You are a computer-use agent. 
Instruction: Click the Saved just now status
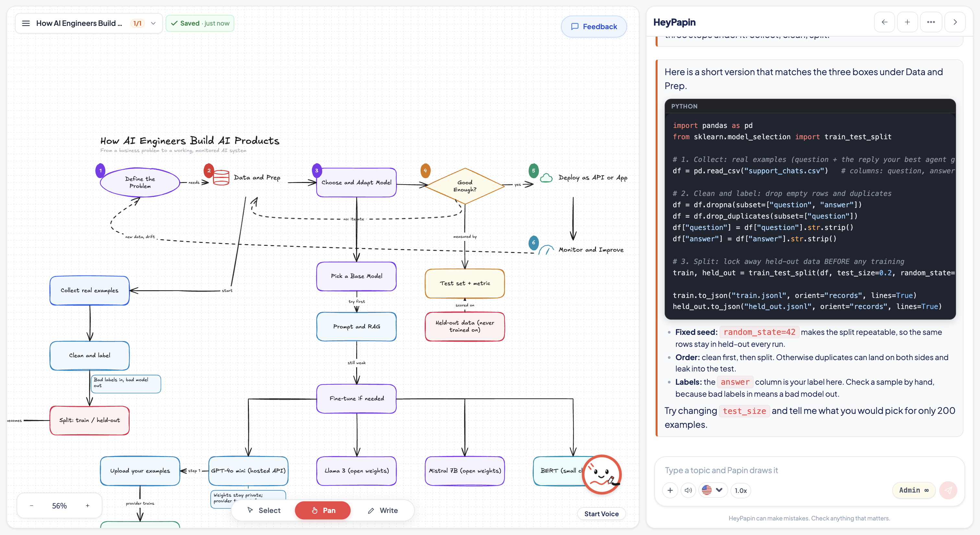pyautogui.click(x=200, y=23)
